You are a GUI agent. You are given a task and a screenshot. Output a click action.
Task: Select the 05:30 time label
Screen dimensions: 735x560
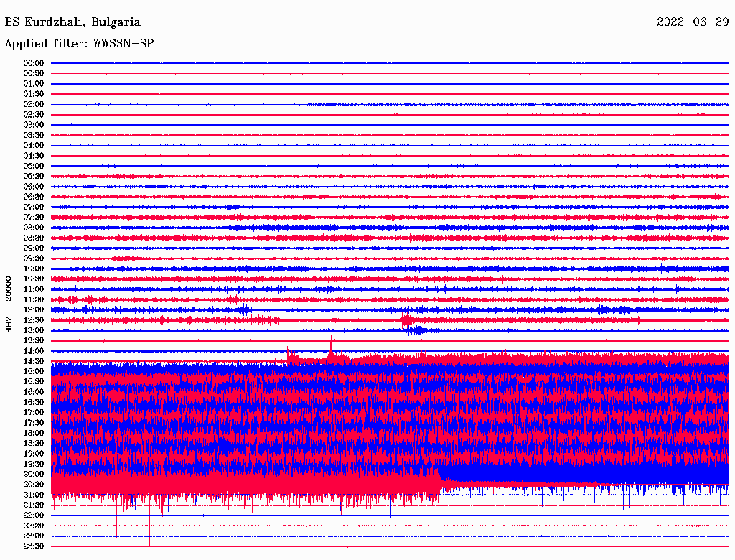pyautogui.click(x=34, y=176)
